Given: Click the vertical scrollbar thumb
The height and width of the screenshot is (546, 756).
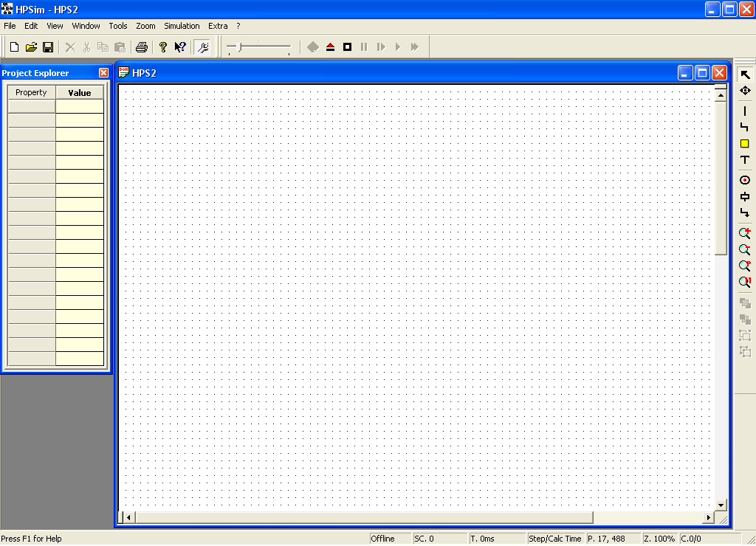Looking at the screenshot, I should click(x=721, y=178).
